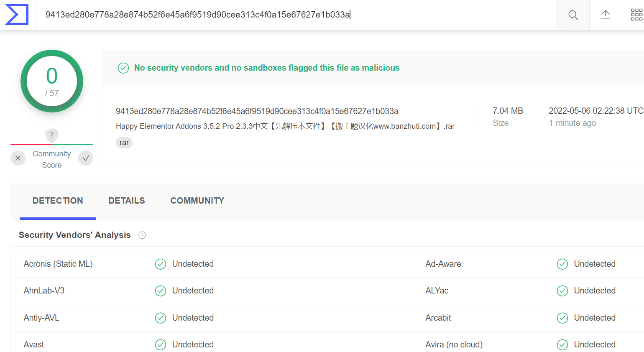644x352 pixels.
Task: Click the Avira (no cloud) check icon
Action: 562,345
